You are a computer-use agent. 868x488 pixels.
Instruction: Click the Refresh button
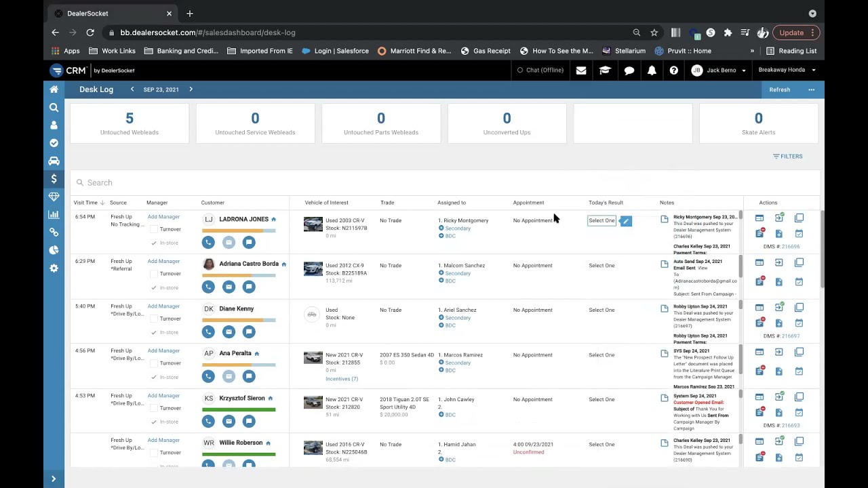(780, 89)
